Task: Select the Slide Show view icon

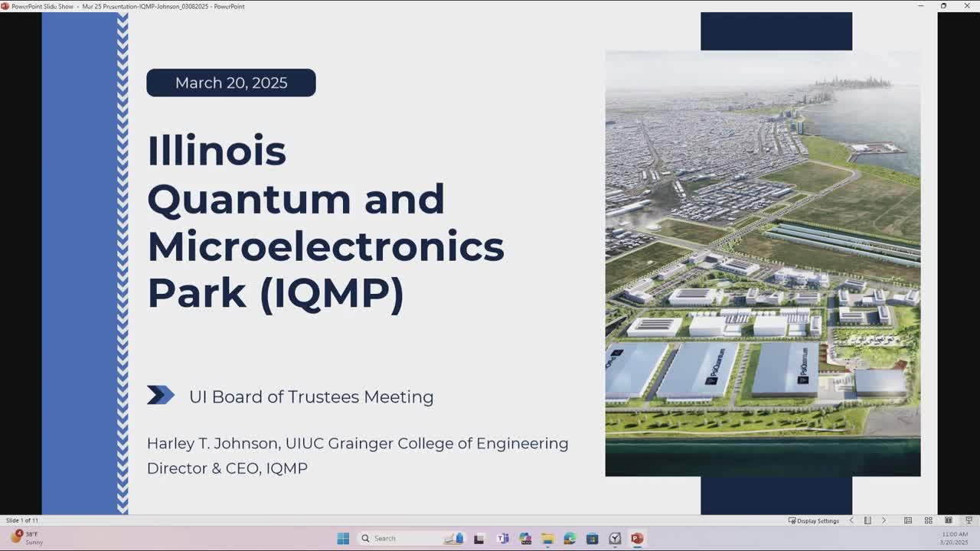Action: 969,520
